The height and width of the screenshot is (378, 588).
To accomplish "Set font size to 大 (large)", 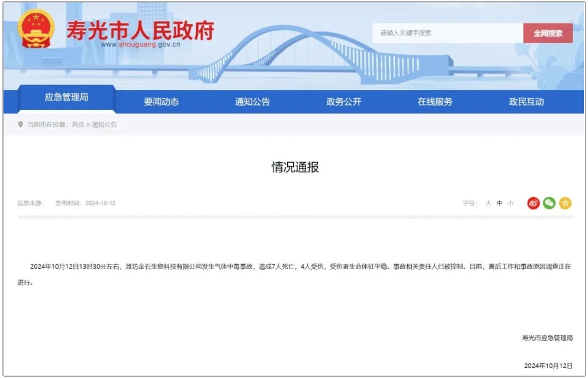I will (x=488, y=203).
